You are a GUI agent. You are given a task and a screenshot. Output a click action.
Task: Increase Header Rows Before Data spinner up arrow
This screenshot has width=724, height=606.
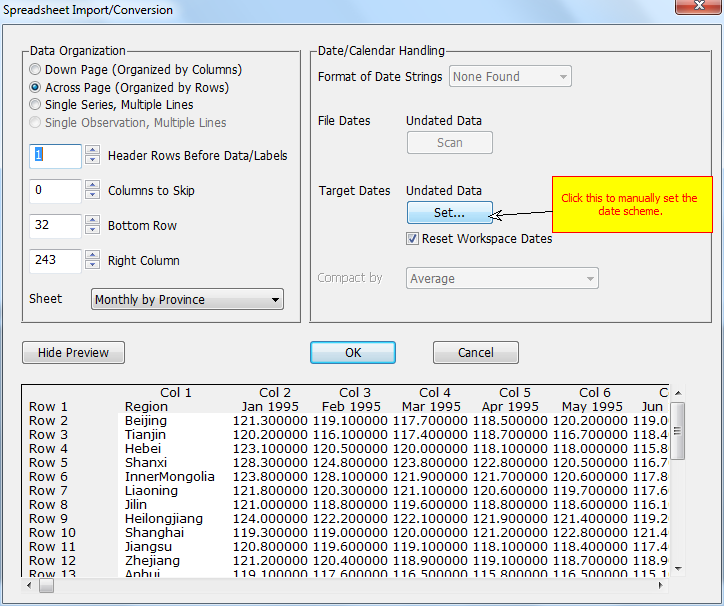coord(92,150)
